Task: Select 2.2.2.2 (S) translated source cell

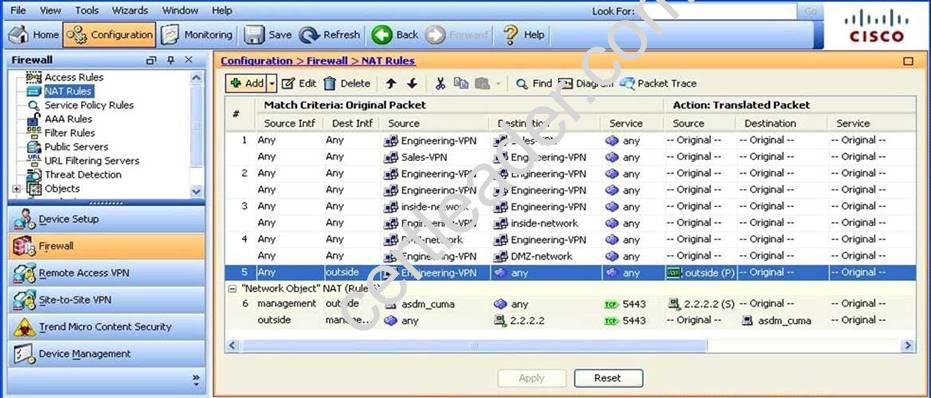Action: 700,304
